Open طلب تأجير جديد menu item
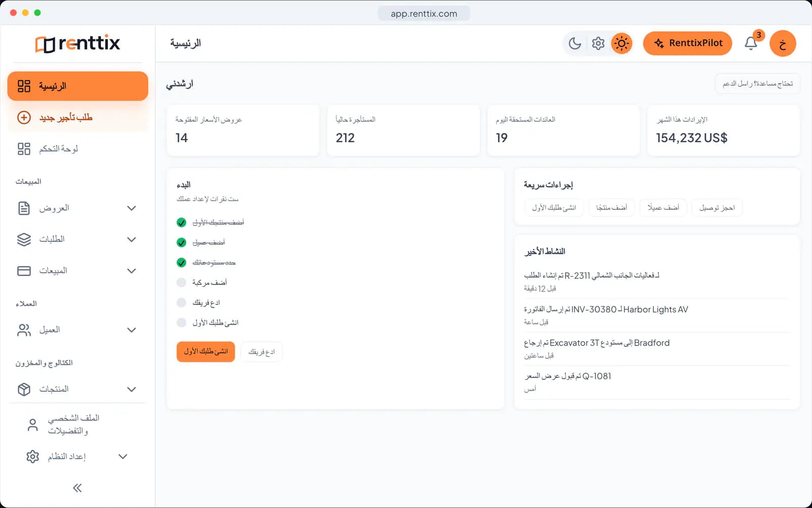812x508 pixels. pos(78,117)
